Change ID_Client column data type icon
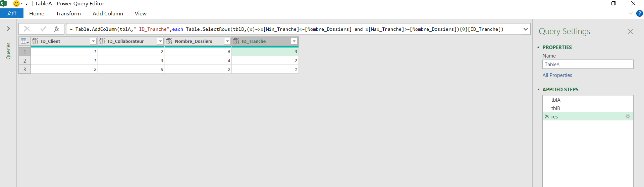The width and height of the screenshot is (644, 187). pyautogui.click(x=35, y=41)
